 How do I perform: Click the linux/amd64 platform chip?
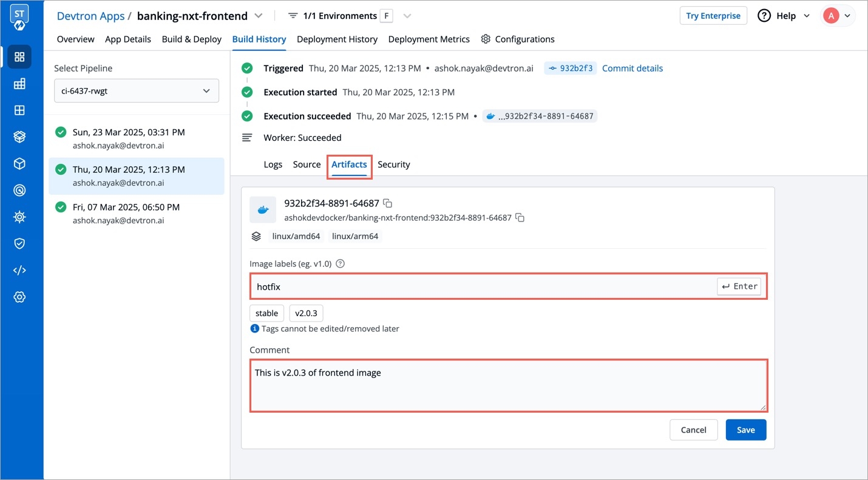(296, 236)
